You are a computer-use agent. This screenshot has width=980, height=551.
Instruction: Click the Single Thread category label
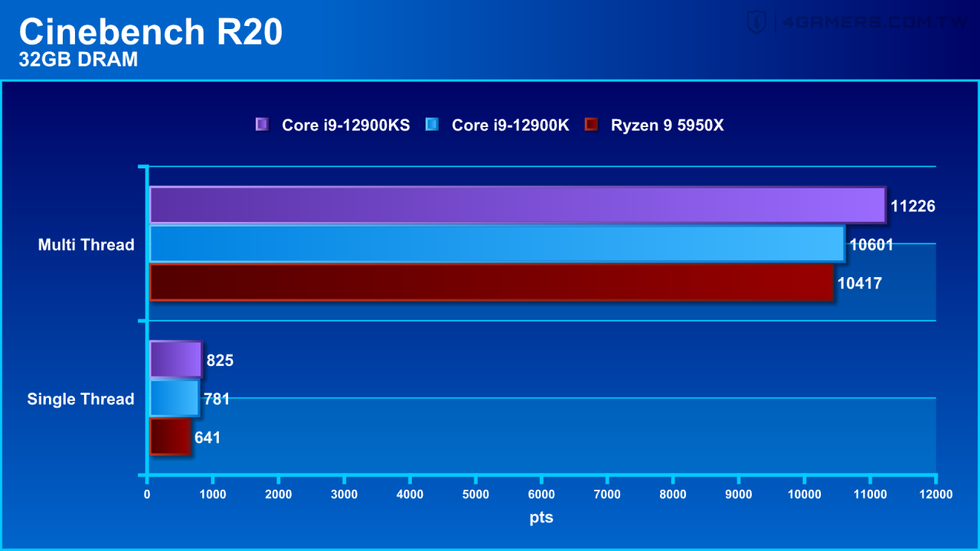tap(81, 399)
